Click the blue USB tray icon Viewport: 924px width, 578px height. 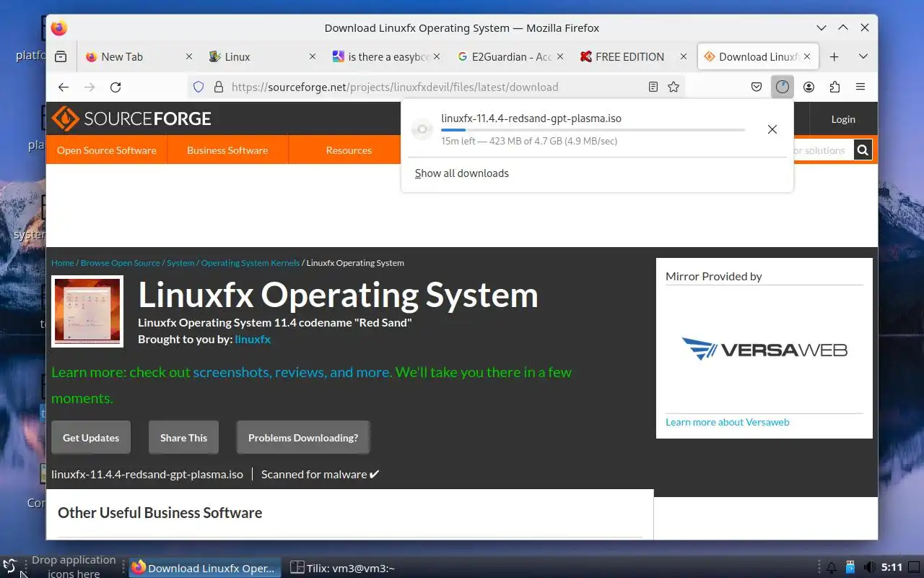pos(850,568)
